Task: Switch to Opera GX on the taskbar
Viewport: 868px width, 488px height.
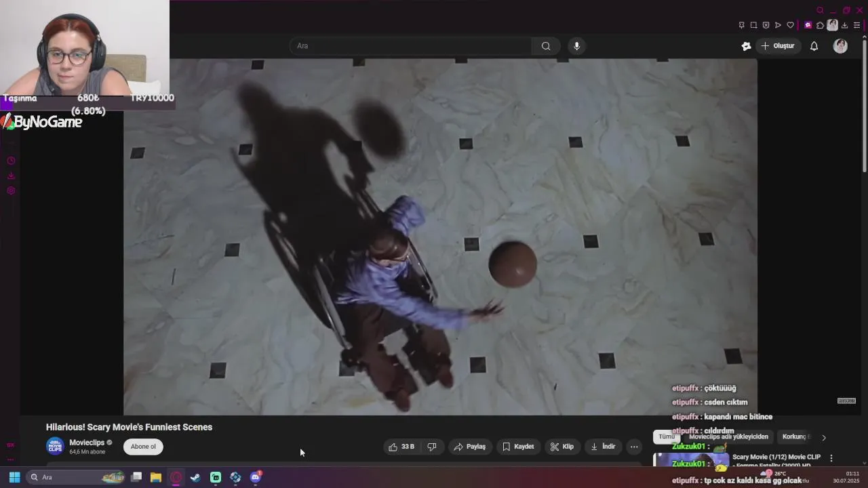Action: click(x=176, y=477)
